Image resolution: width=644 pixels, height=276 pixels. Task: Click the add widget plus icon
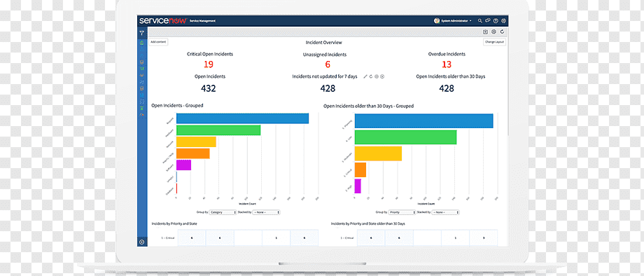[x=486, y=32]
